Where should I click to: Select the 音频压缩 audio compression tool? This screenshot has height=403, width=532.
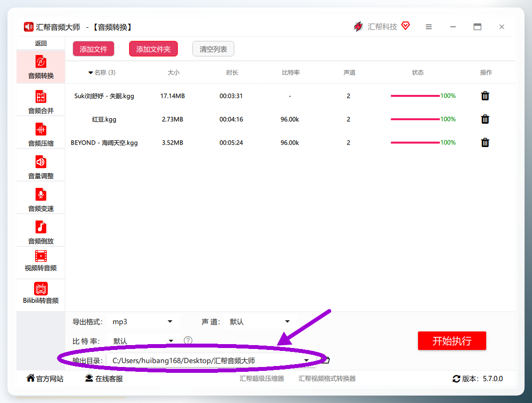41,134
